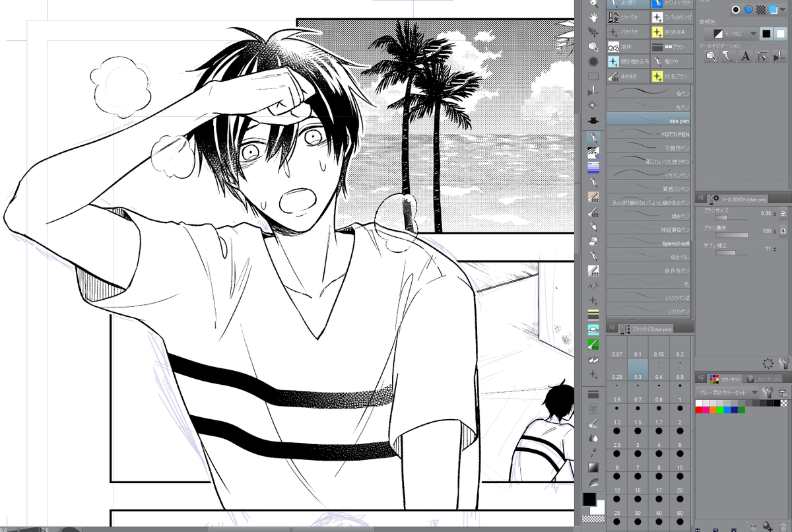Select the ツールプロパティ[dae pen] tab
This screenshot has height=532, width=792.
coord(738,199)
